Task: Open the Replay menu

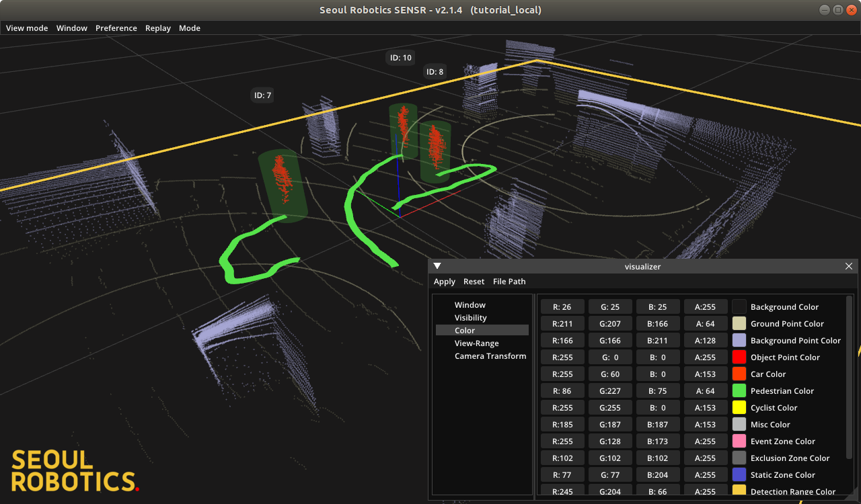Action: (158, 28)
